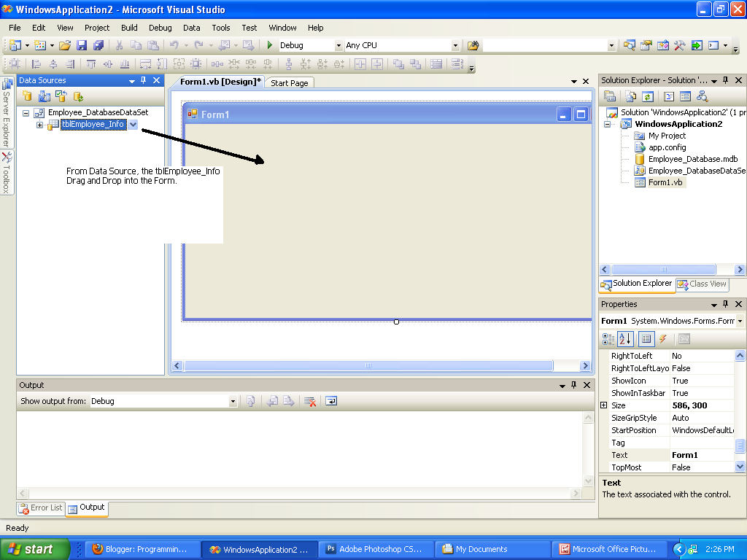Open My Documents from taskbar
The width and height of the screenshot is (747, 560).
(492, 549)
